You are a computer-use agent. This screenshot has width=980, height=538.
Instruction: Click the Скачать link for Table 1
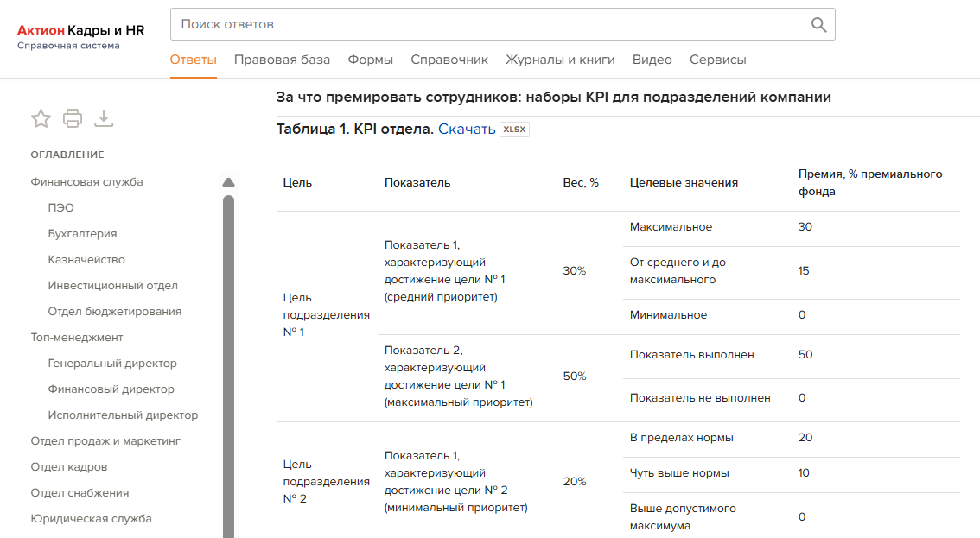tap(467, 130)
